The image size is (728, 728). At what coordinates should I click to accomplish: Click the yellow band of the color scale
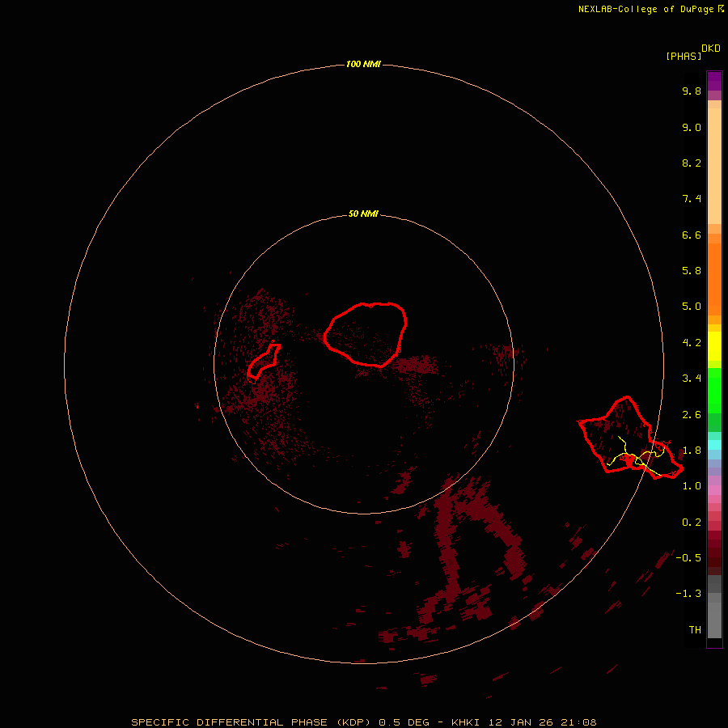714,346
